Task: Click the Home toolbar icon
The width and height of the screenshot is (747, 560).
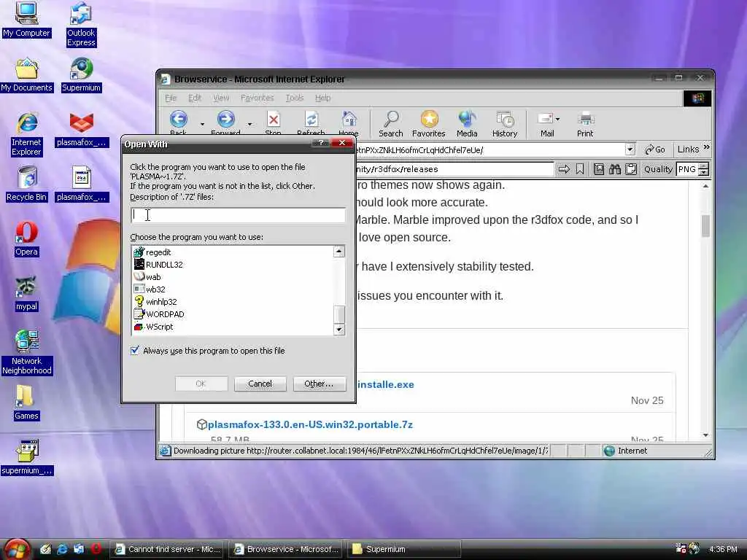Action: click(x=349, y=122)
